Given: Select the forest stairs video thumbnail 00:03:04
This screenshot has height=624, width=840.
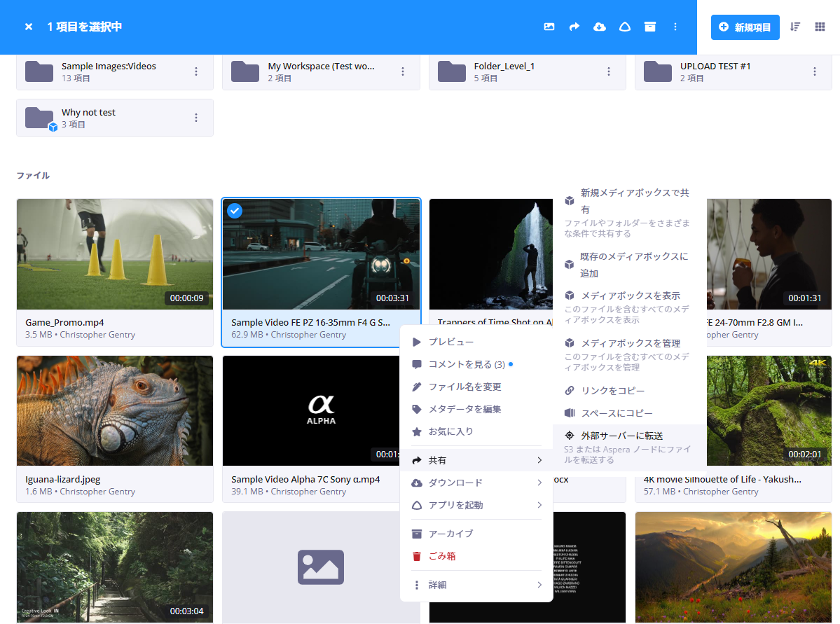Looking at the screenshot, I should [x=115, y=567].
